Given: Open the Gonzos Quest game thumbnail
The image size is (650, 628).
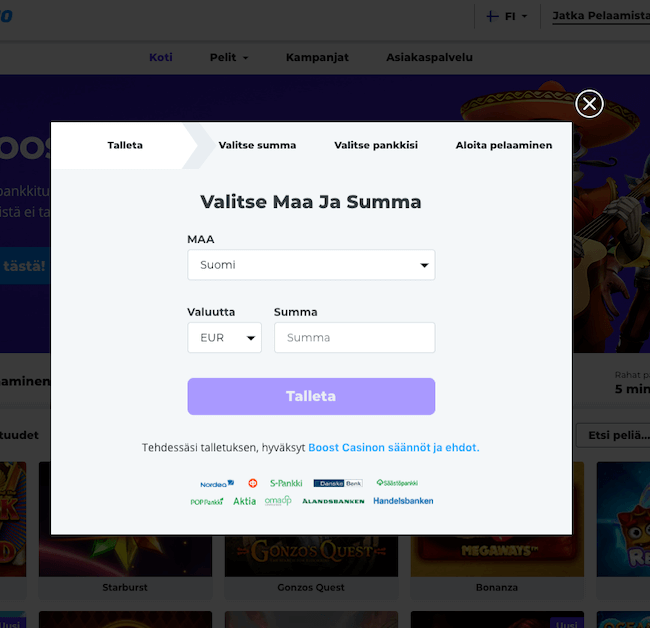Looking at the screenshot, I should pyautogui.click(x=311, y=556).
